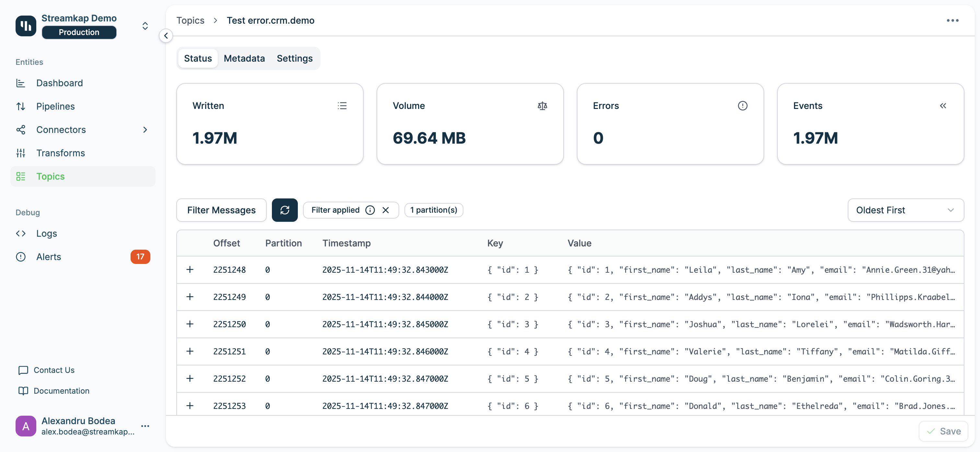Open user account options menu
The height and width of the screenshot is (452, 980).
tap(145, 426)
